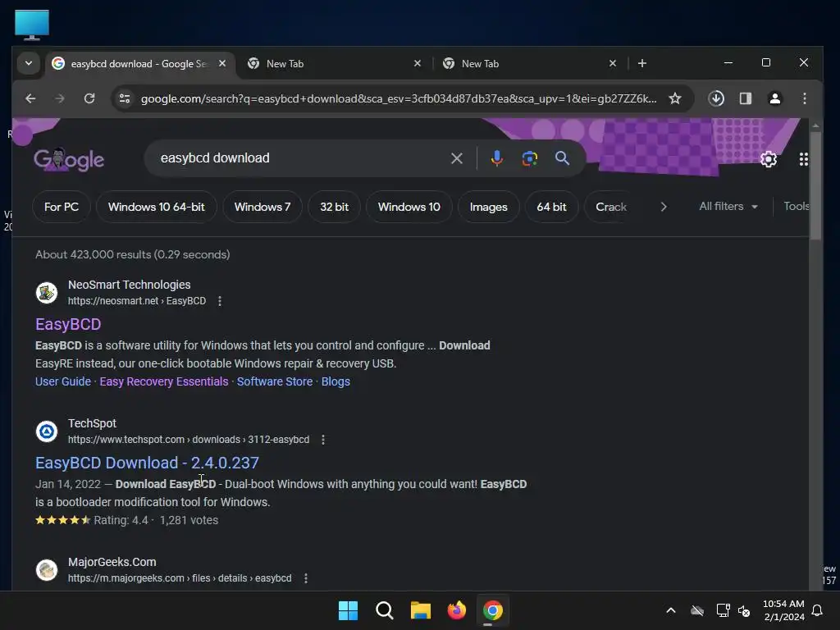This screenshot has width=840, height=630.
Task: Click the Google doodle logo
Action: click(69, 159)
